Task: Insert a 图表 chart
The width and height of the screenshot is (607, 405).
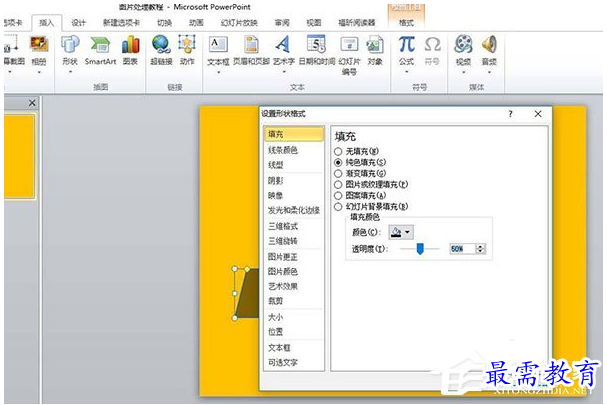Action: coord(130,50)
